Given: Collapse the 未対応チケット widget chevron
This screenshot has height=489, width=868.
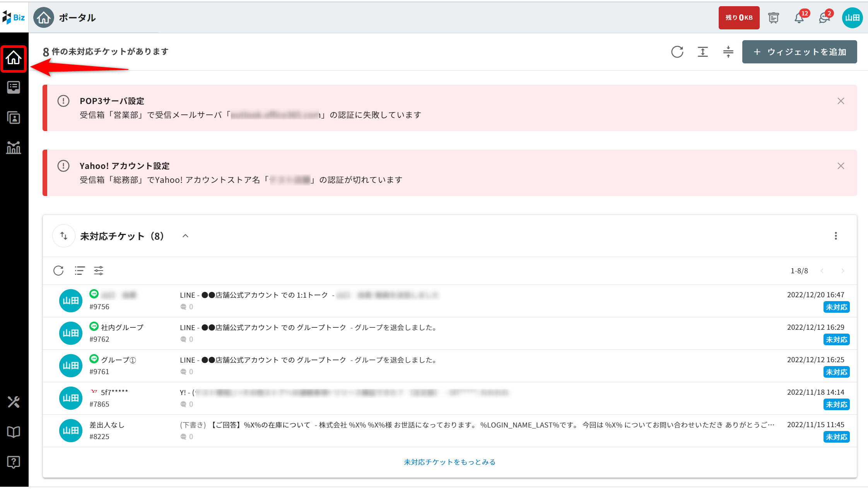Looking at the screenshot, I should [185, 236].
